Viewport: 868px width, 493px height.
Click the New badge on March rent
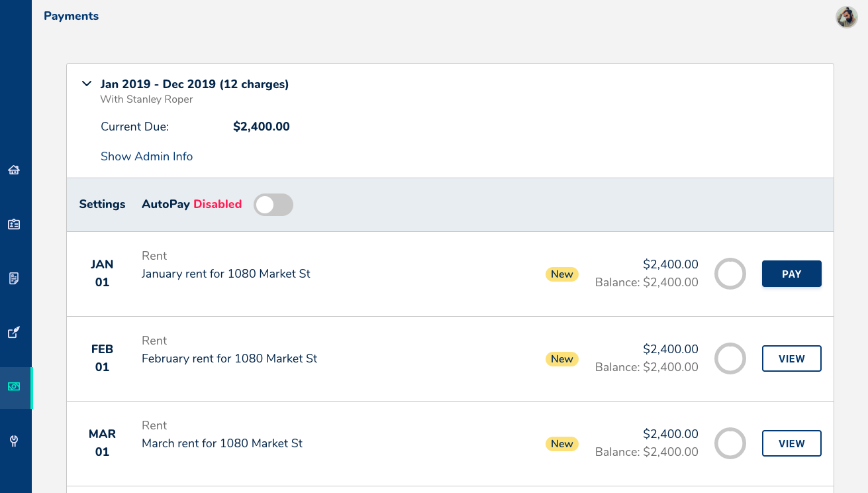point(561,444)
